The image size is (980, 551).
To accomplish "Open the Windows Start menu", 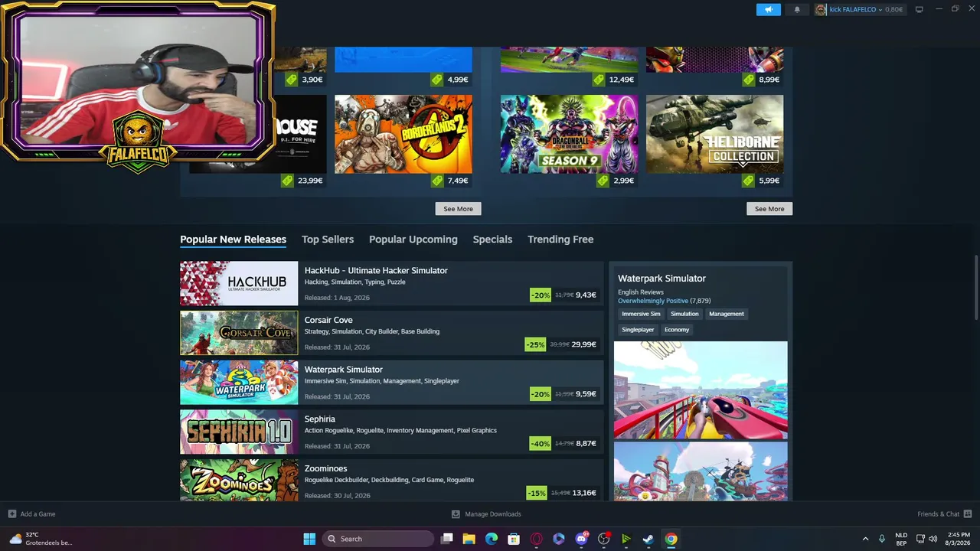I will coord(309,539).
